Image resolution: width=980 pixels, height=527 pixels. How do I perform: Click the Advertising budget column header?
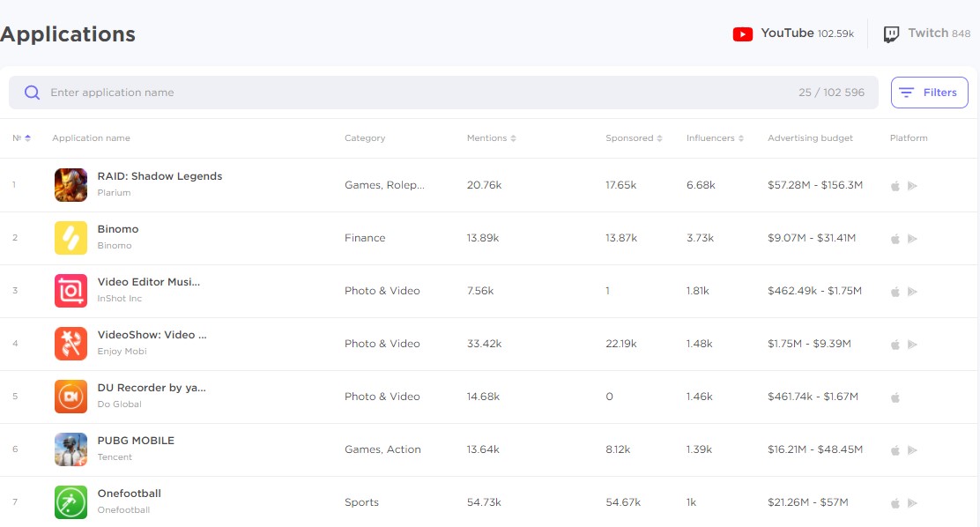pyautogui.click(x=810, y=138)
